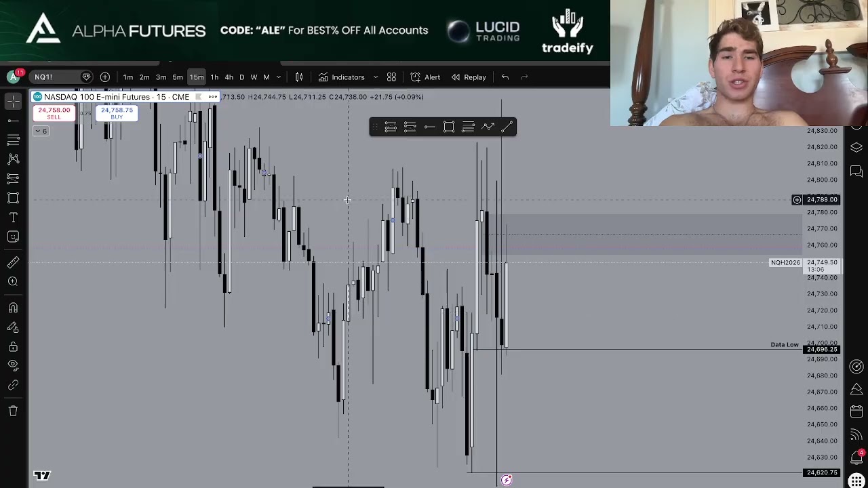
Task: Open the chat messages panel
Action: tap(856, 171)
